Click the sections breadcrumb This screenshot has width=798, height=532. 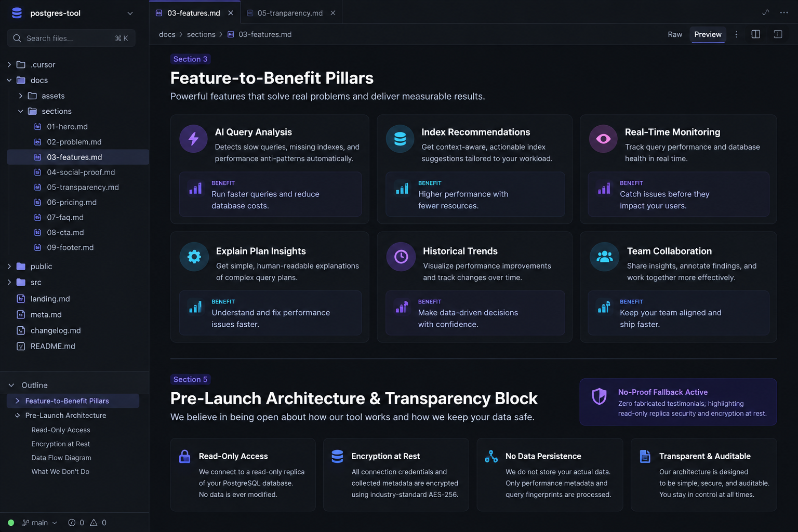coord(201,34)
